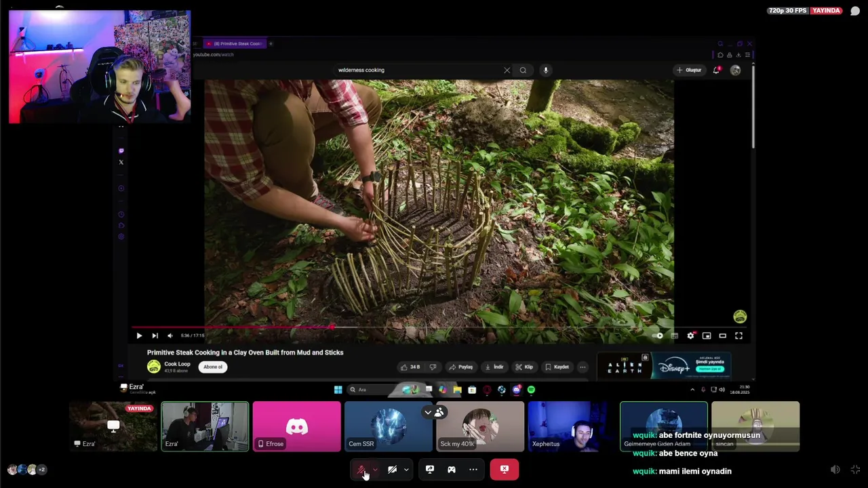The height and width of the screenshot is (488, 868).
Task: Open File Explorer from the taskbar
Action: (x=458, y=390)
